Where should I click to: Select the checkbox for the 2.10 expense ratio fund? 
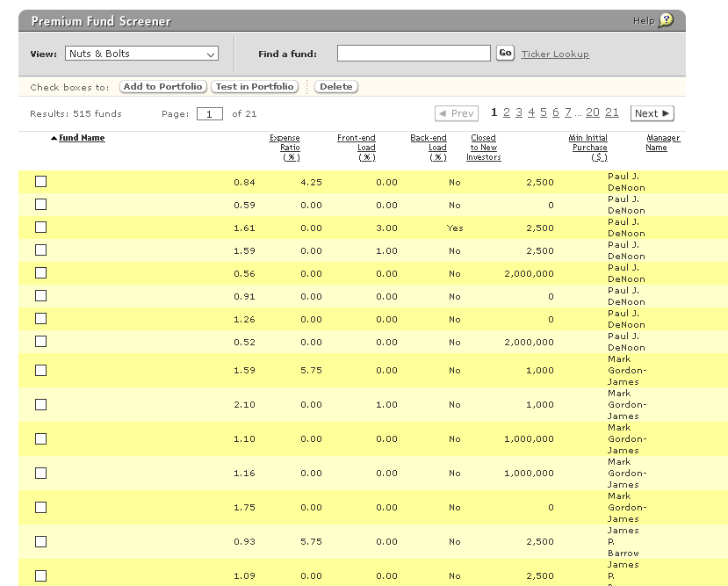(x=41, y=405)
